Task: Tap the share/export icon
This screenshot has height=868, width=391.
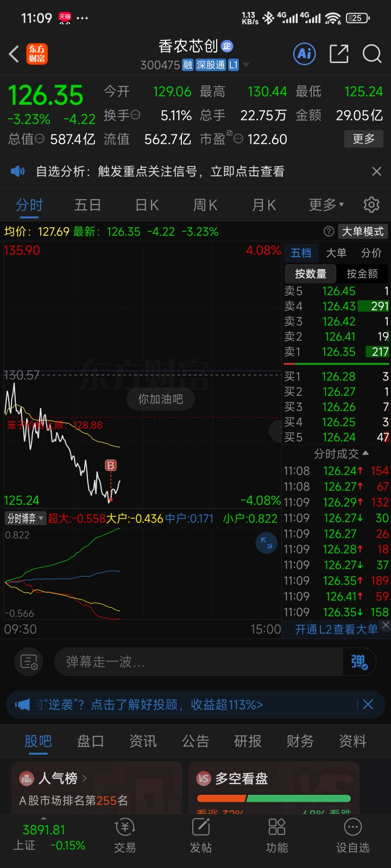Action: [x=339, y=54]
